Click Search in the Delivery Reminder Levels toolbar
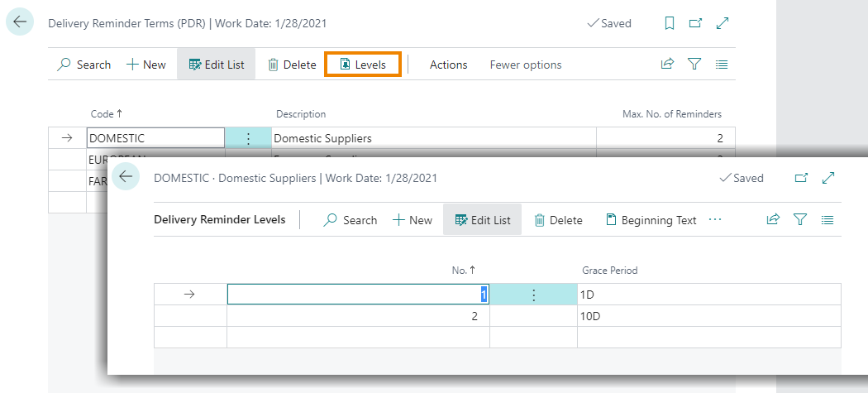The height and width of the screenshot is (393, 868). 350,220
